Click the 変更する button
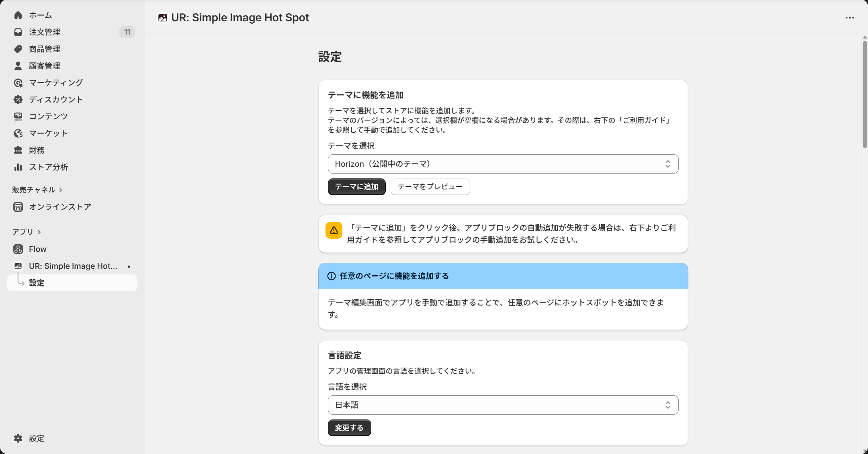The image size is (868, 454). click(x=349, y=428)
